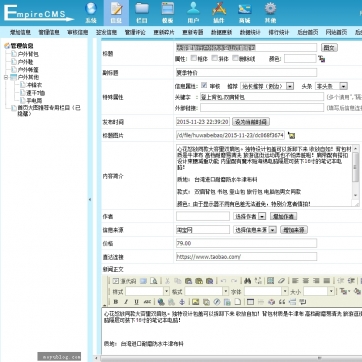
Task: Click the 审核信息 submenu item
Action: tap(78, 32)
